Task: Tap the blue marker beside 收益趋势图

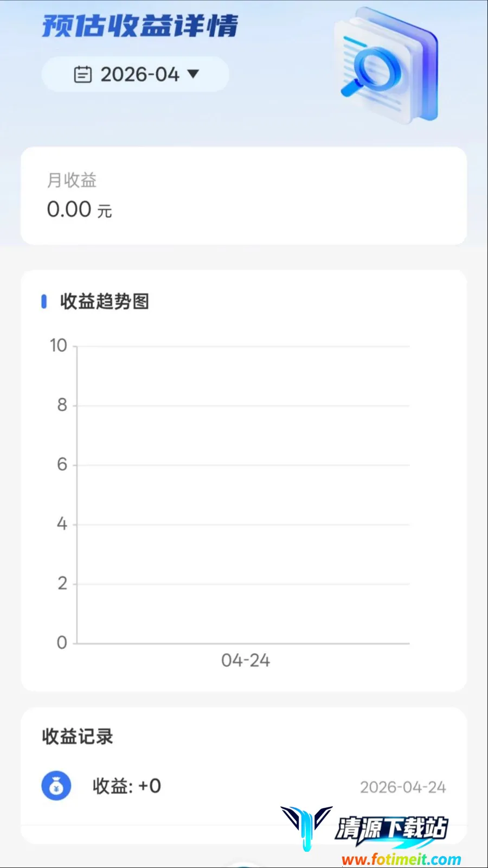Action: tap(44, 302)
